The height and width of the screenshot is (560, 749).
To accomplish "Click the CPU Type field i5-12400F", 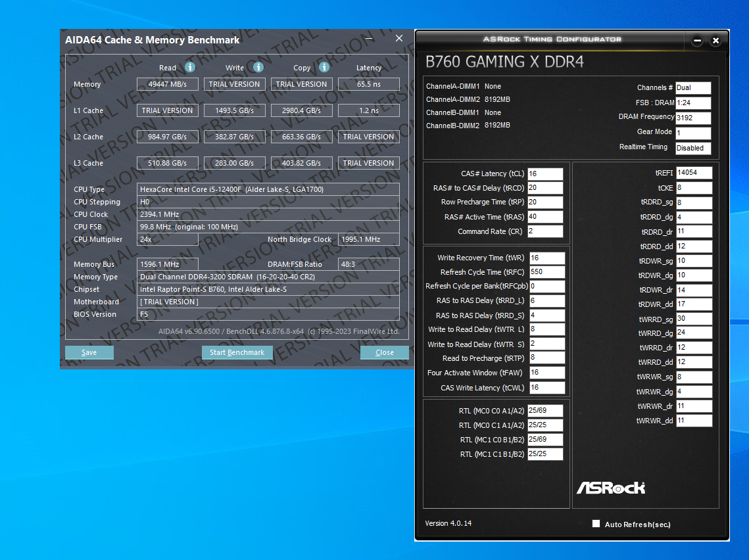I will [268, 189].
